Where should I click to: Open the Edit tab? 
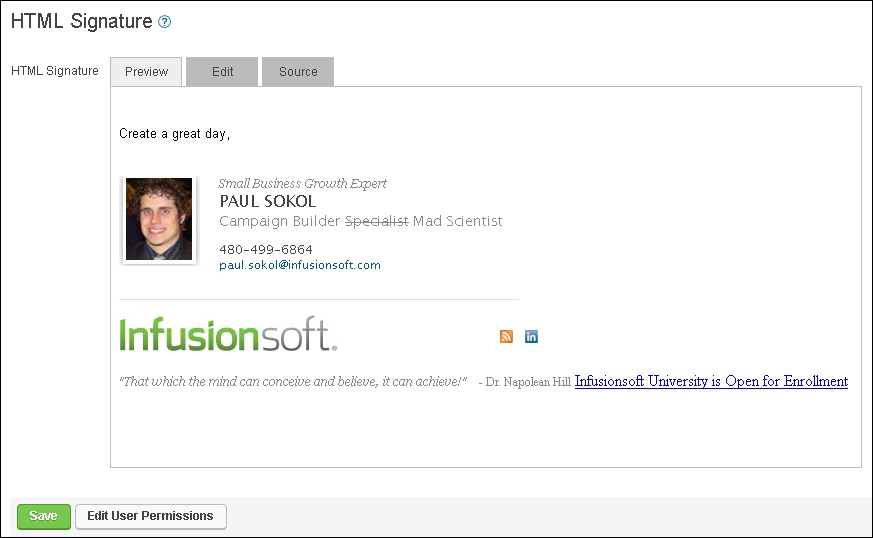pyautogui.click(x=222, y=72)
